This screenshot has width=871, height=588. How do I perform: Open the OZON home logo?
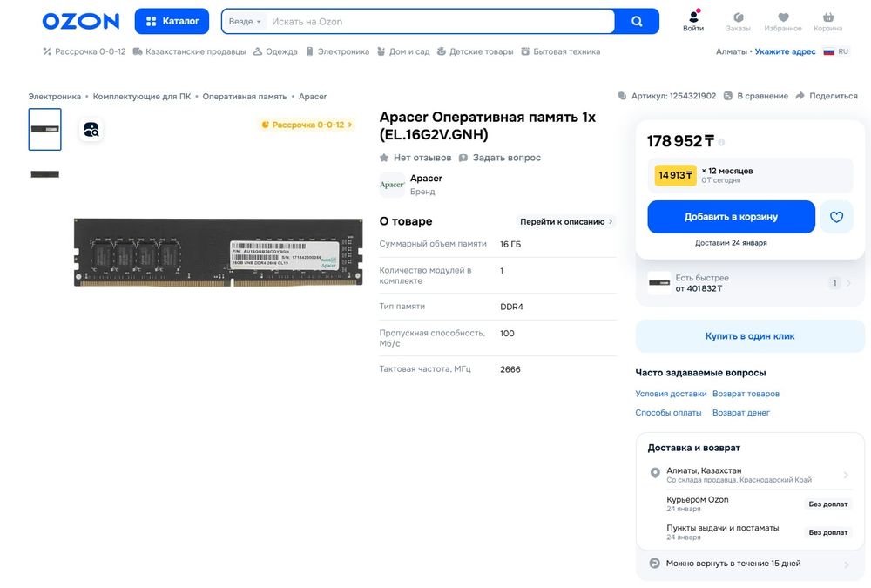tap(81, 21)
